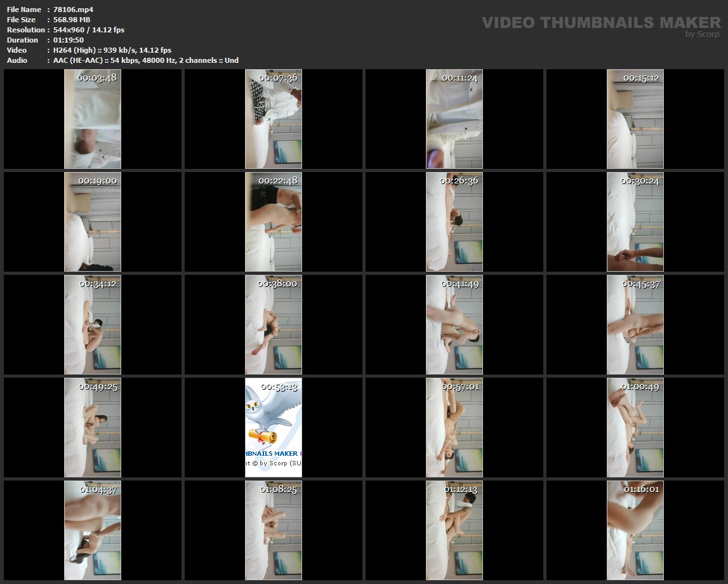The height and width of the screenshot is (584, 728).
Task: Select the H264 video codec info line
Action: 112,50
